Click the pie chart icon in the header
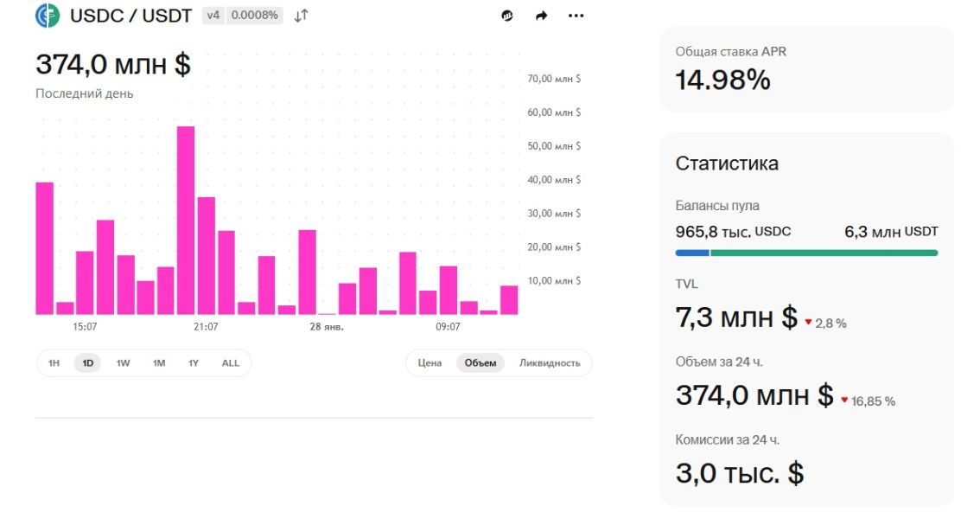 pyautogui.click(x=506, y=16)
